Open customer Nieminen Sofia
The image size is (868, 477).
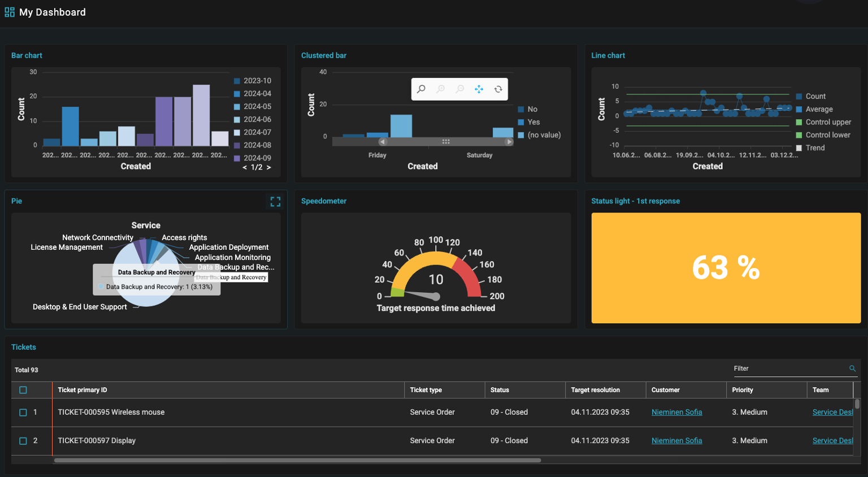click(x=676, y=412)
